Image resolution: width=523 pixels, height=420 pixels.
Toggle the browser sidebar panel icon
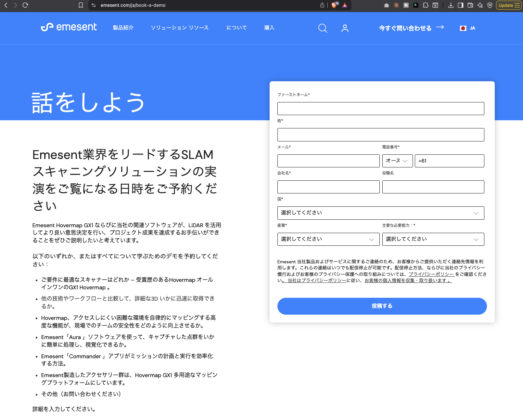[x=460, y=5]
